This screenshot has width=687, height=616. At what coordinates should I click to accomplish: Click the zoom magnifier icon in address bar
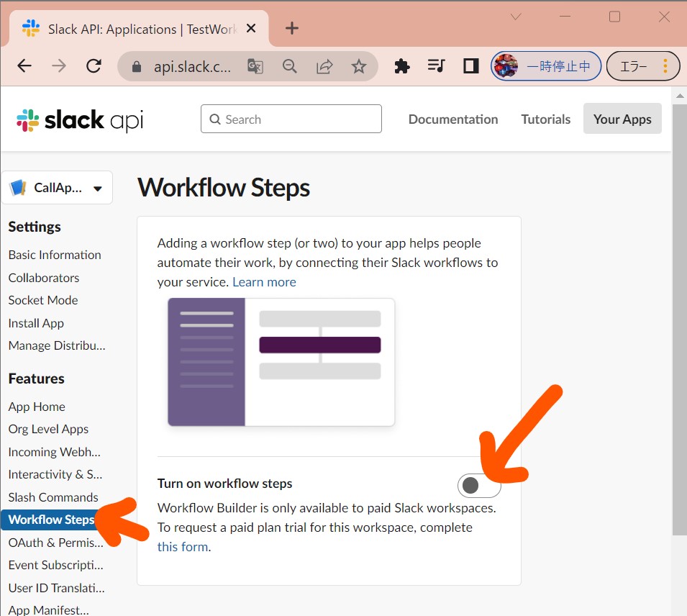290,67
